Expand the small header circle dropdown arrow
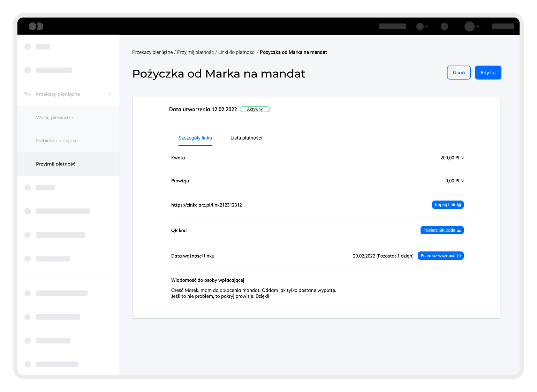 pos(427,27)
